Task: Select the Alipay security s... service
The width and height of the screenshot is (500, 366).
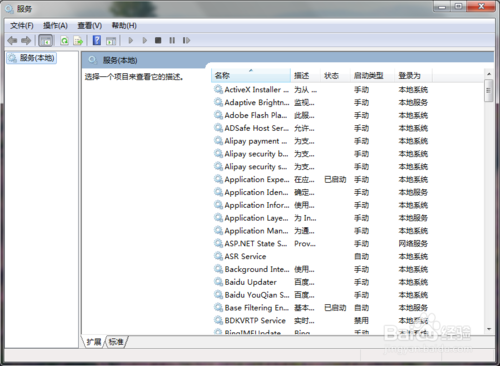Action: click(321, 166)
